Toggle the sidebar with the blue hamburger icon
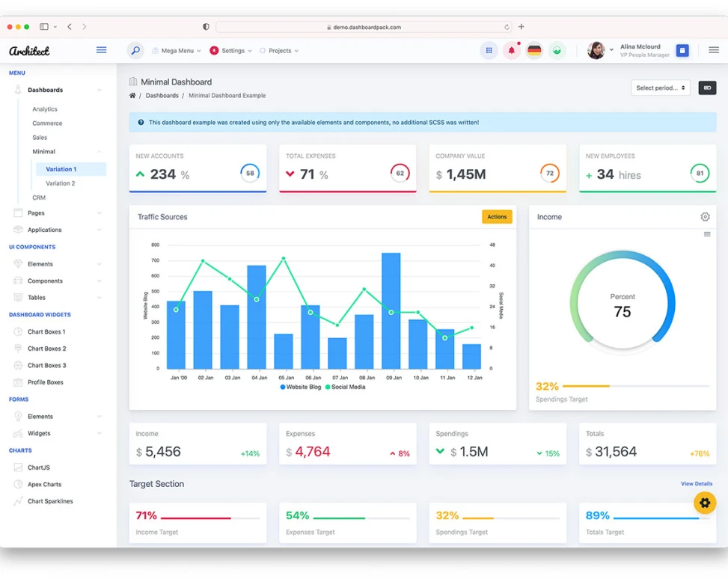The height and width of the screenshot is (579, 728). click(x=101, y=50)
